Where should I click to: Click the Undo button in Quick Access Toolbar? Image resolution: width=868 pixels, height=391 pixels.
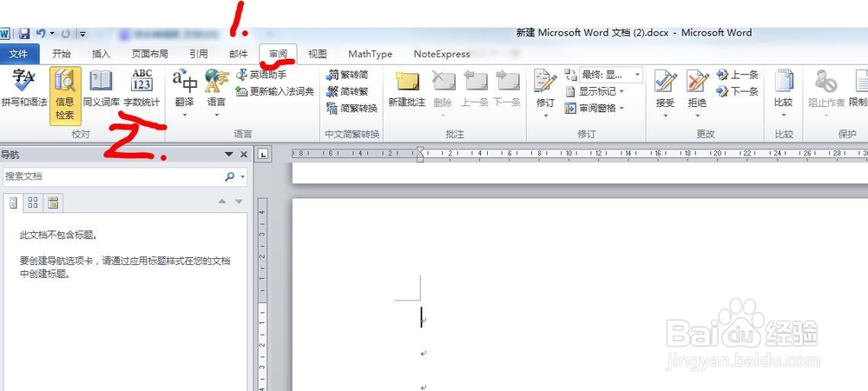point(41,34)
